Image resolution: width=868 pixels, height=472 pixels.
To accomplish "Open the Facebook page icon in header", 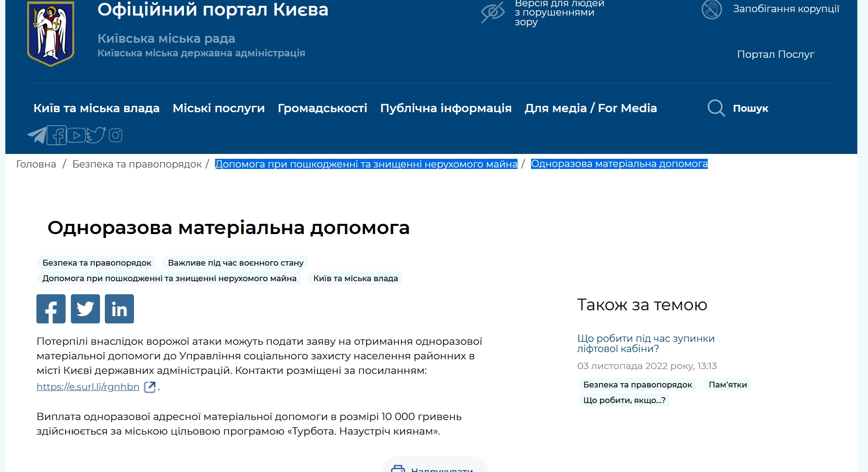I will [x=57, y=135].
